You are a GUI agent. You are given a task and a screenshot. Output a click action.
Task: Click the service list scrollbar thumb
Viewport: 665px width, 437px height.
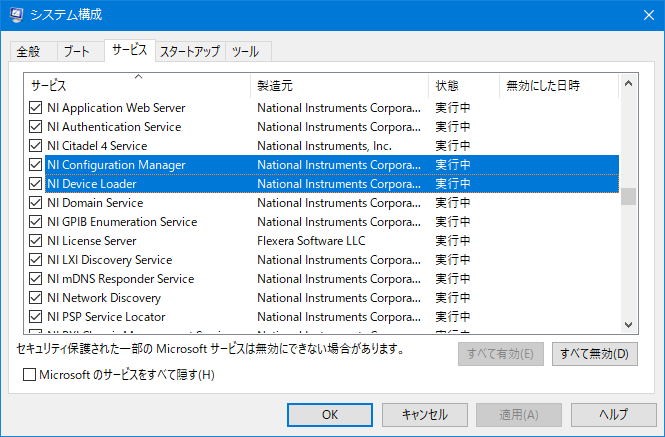point(629,196)
